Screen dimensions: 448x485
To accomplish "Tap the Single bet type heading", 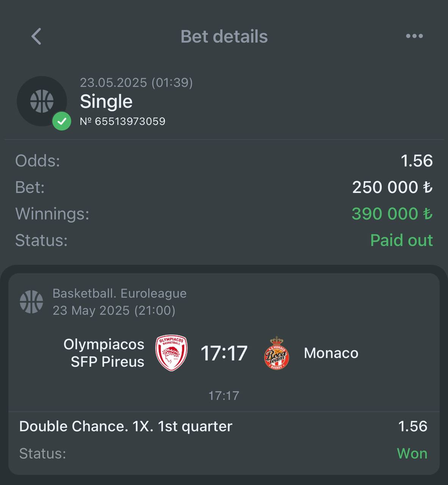I will click(106, 101).
